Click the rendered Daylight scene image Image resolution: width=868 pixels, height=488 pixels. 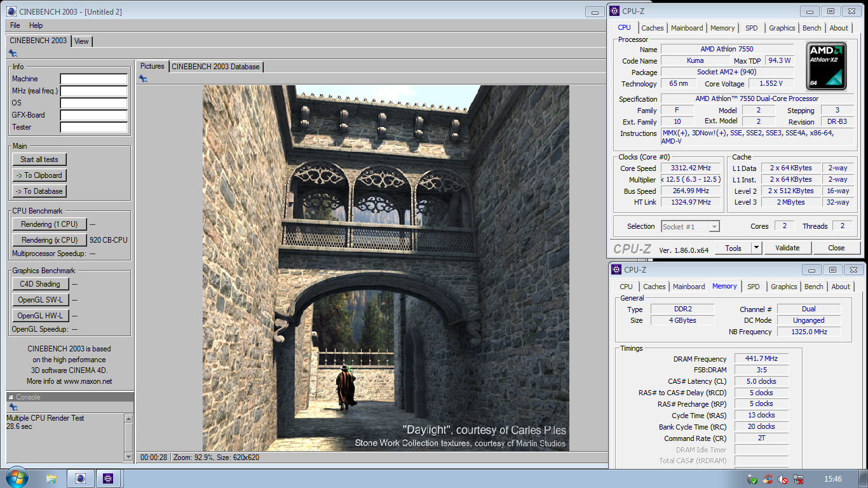(x=386, y=268)
